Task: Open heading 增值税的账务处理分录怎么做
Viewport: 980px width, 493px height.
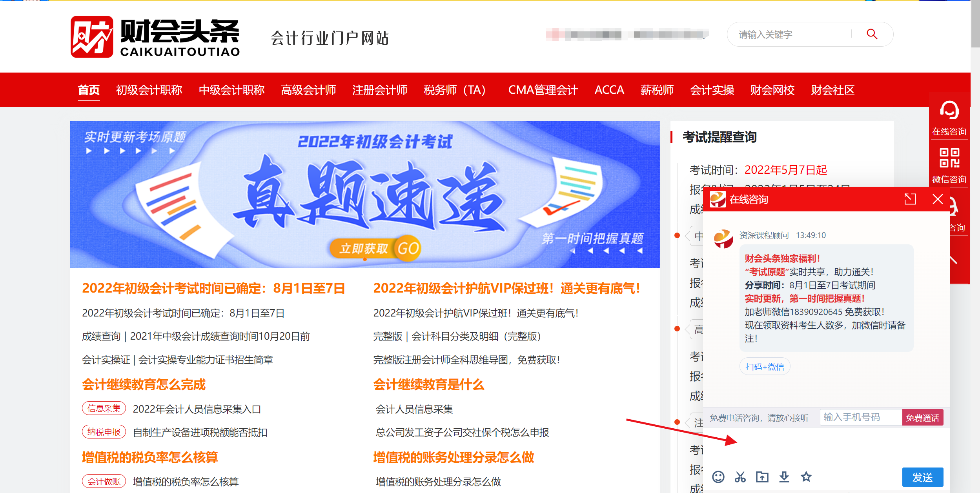Action: tap(454, 457)
